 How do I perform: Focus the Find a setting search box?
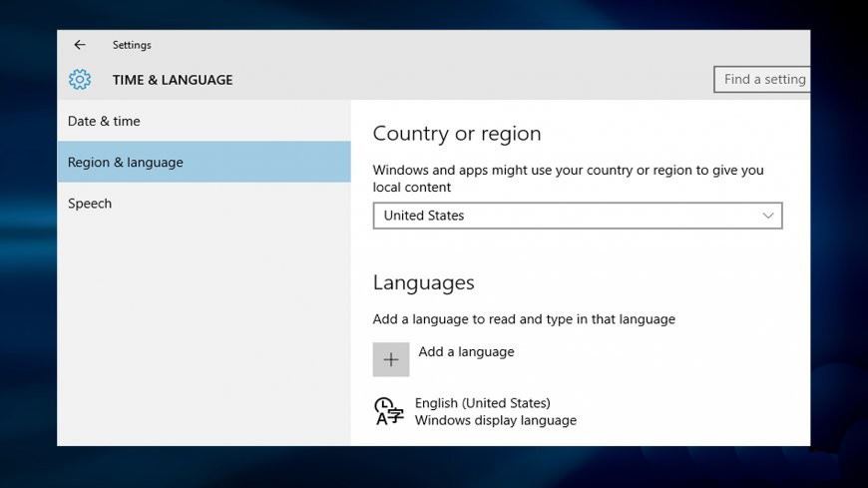tap(762, 80)
